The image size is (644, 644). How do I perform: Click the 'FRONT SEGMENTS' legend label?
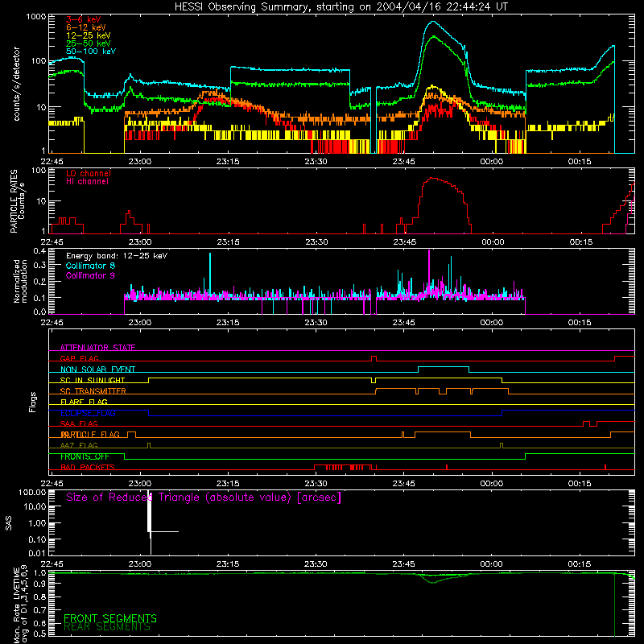[x=110, y=618]
